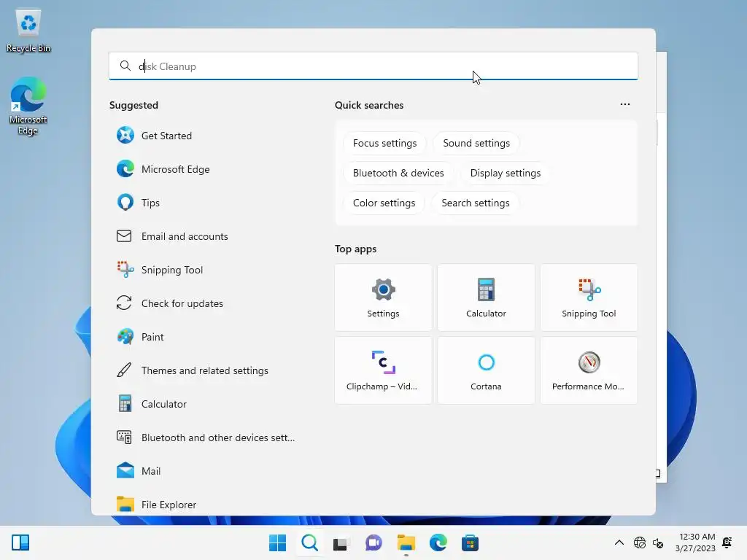This screenshot has width=747, height=560.
Task: Open Task View on the taskbar
Action: click(x=341, y=542)
